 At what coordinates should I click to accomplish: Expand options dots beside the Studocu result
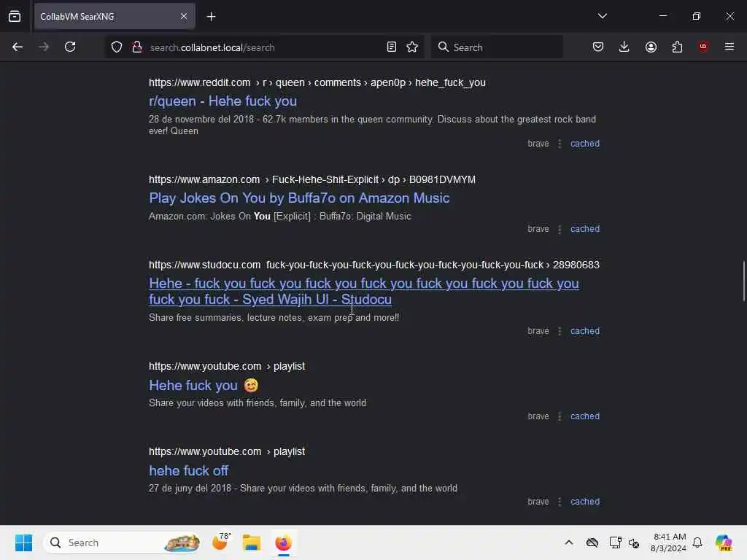pyautogui.click(x=560, y=331)
